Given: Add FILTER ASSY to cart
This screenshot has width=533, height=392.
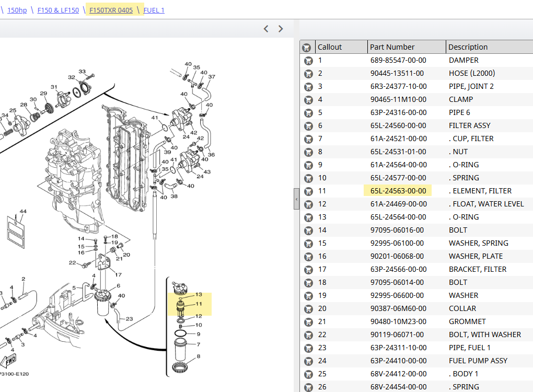Looking at the screenshot, I should click(308, 126).
